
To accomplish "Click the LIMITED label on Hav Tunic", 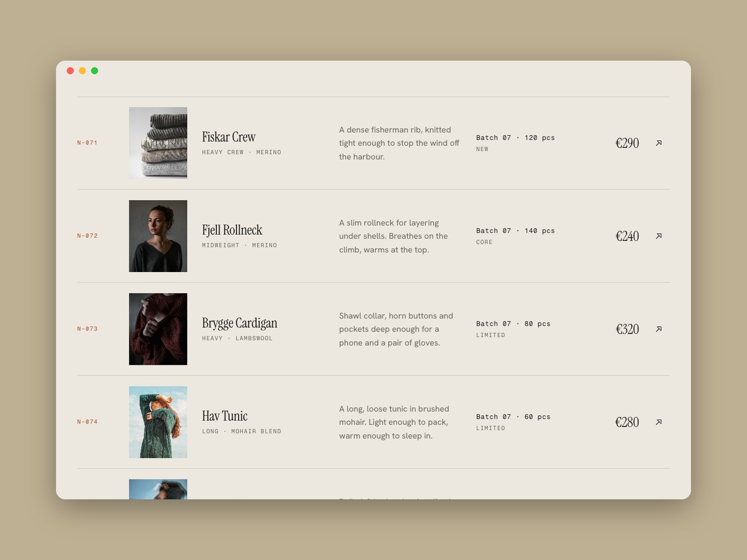I will 491,428.
